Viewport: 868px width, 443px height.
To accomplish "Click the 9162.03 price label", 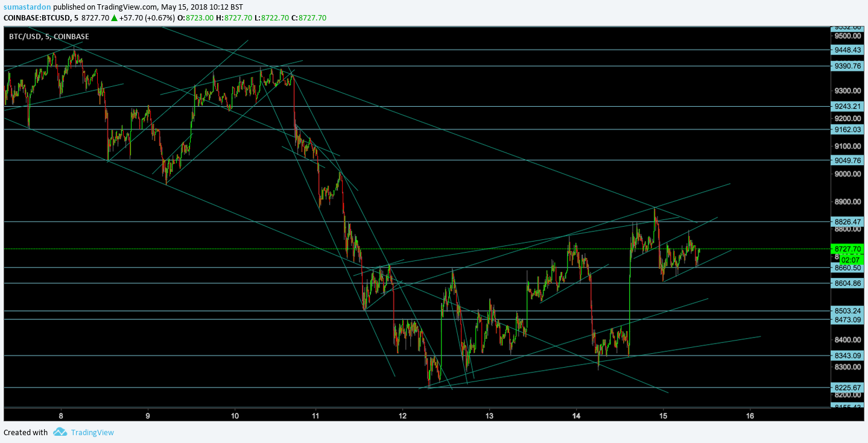I will pyautogui.click(x=849, y=130).
